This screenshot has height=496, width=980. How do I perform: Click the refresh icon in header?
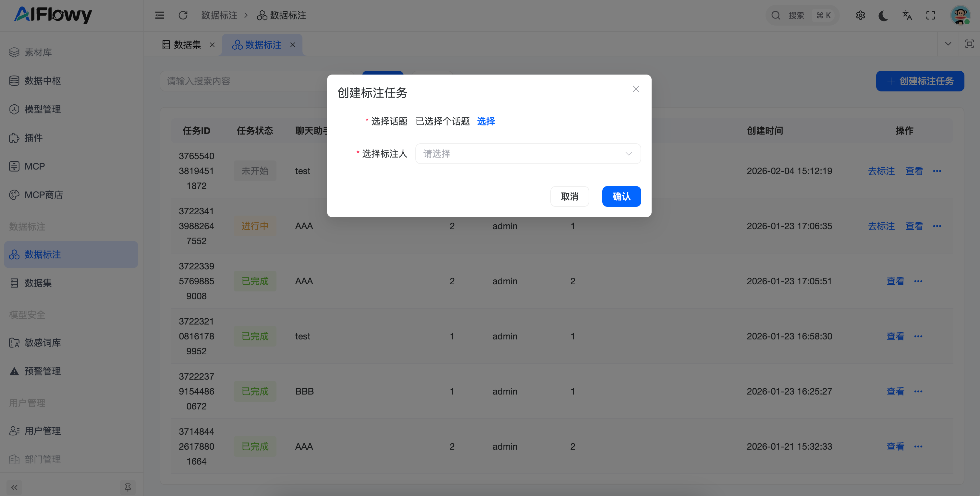click(x=183, y=16)
